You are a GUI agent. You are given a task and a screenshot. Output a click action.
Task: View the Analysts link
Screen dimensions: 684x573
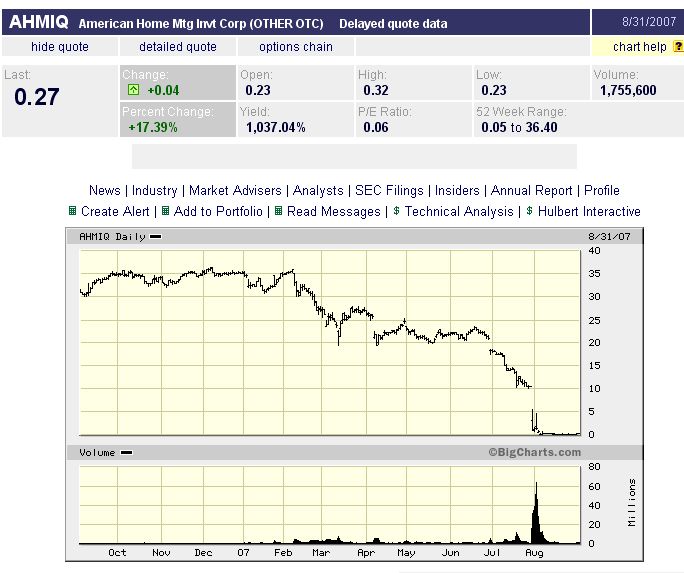pyautogui.click(x=319, y=190)
